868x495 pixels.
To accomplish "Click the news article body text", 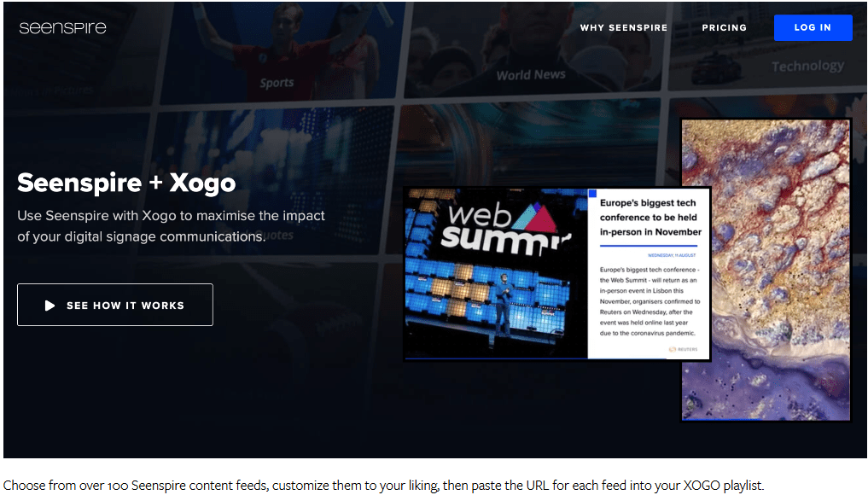I will tap(650, 301).
